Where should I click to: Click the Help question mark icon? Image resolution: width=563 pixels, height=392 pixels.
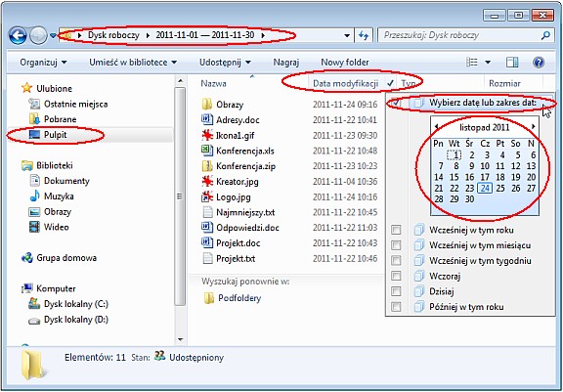(539, 63)
